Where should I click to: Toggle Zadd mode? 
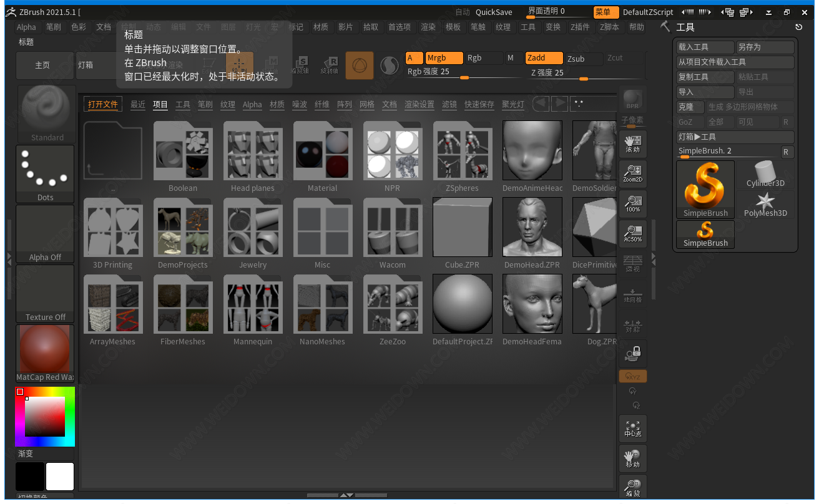[x=544, y=58]
